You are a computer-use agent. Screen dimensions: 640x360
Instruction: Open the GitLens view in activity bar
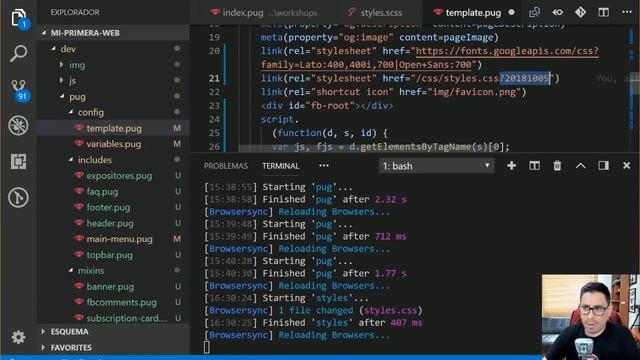click(x=19, y=198)
